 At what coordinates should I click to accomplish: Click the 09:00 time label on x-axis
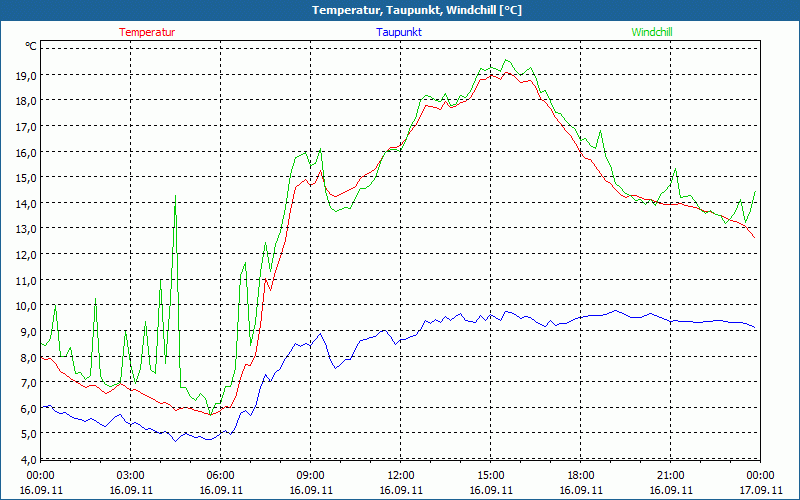point(311,476)
